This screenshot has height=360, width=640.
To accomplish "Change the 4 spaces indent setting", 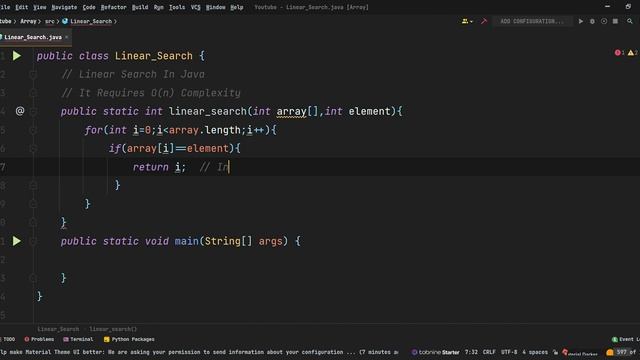I will (535, 352).
